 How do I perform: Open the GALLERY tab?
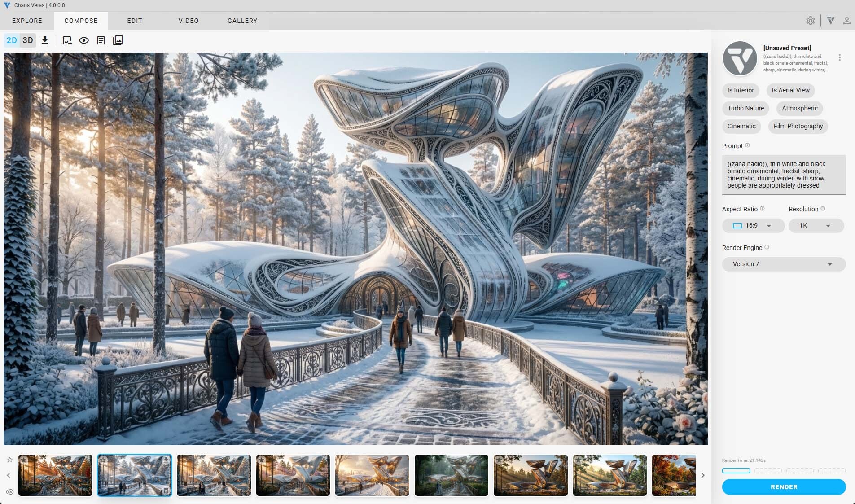pos(242,21)
